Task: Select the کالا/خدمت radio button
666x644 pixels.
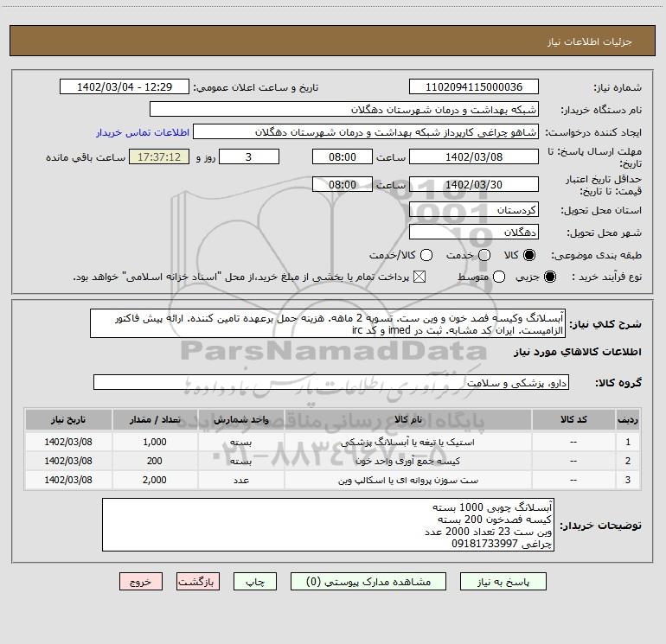Action: pyautogui.click(x=426, y=255)
